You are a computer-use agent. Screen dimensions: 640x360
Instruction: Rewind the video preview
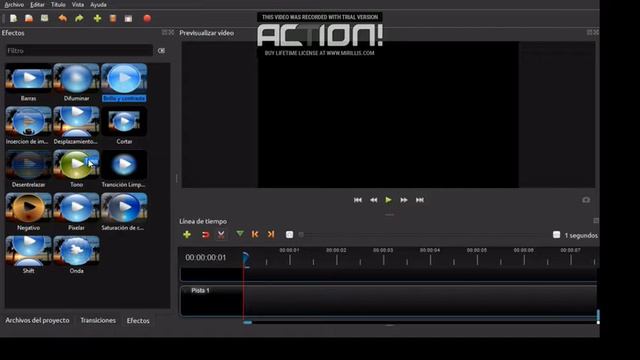[373, 200]
